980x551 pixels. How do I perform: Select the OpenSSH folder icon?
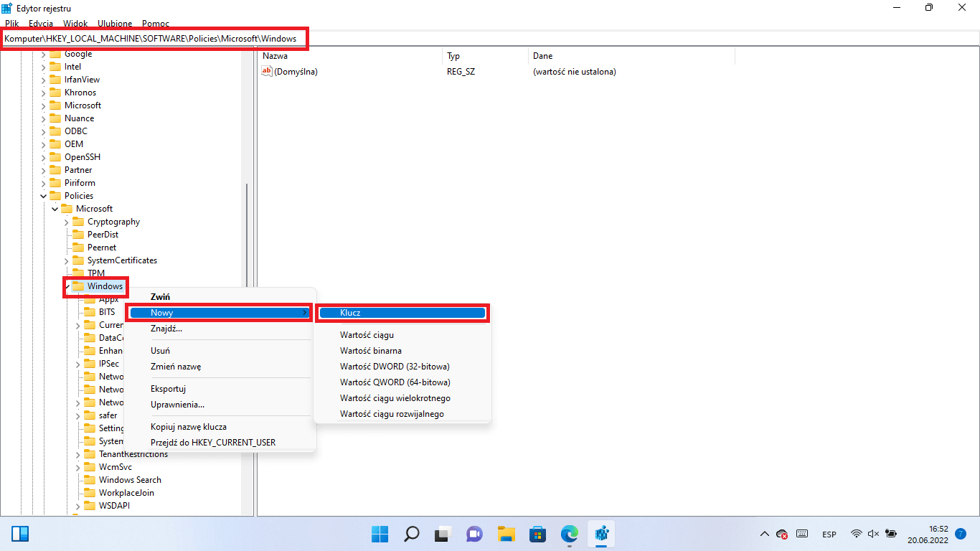point(55,157)
